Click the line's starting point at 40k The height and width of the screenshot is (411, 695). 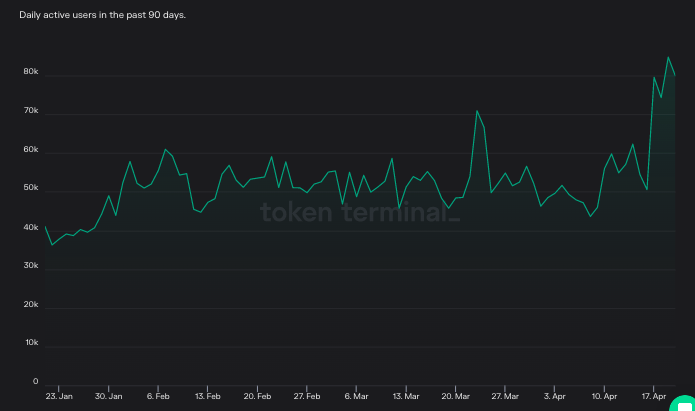(45, 227)
